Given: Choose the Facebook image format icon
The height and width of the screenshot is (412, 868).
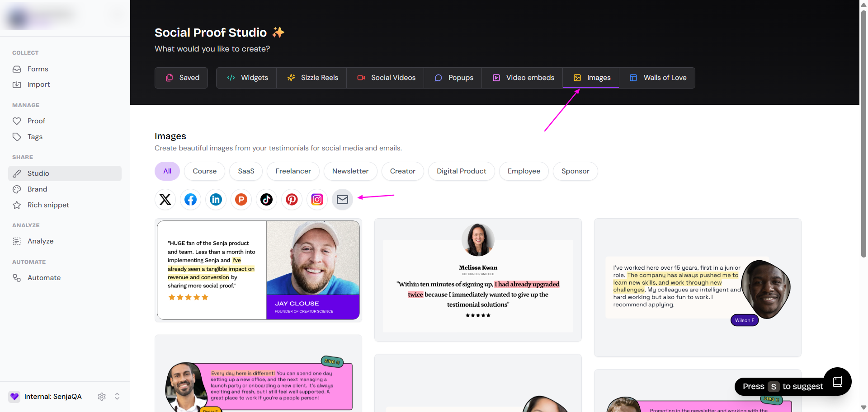Looking at the screenshot, I should pyautogui.click(x=191, y=199).
